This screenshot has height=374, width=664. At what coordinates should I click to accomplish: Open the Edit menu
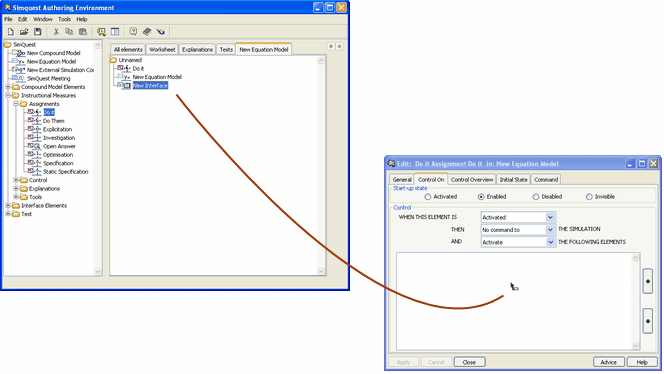coord(22,19)
